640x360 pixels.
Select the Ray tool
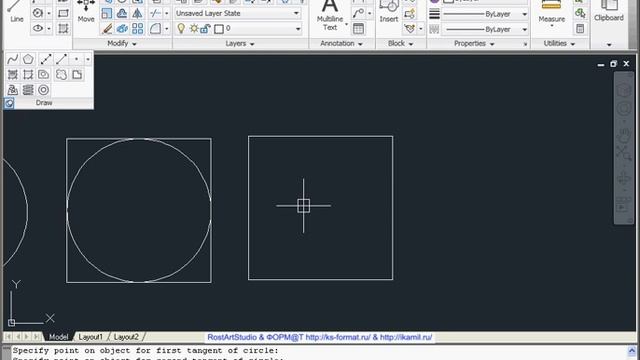[x=61, y=59]
